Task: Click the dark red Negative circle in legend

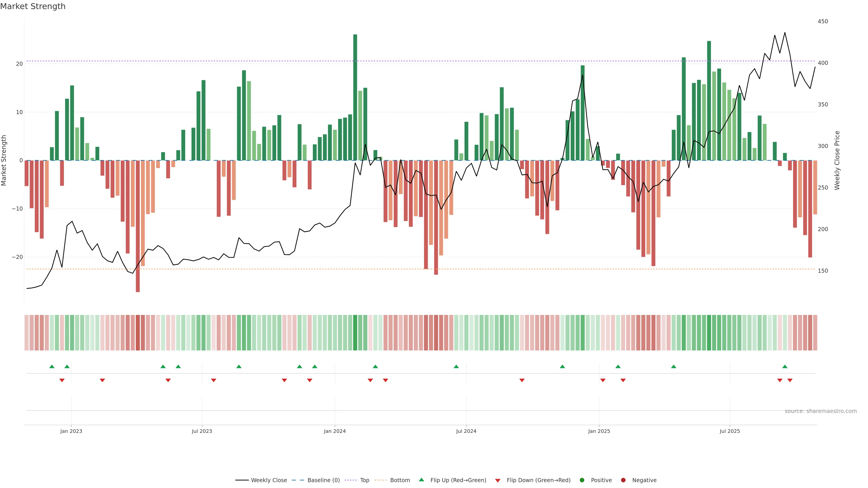Action: [x=623, y=480]
